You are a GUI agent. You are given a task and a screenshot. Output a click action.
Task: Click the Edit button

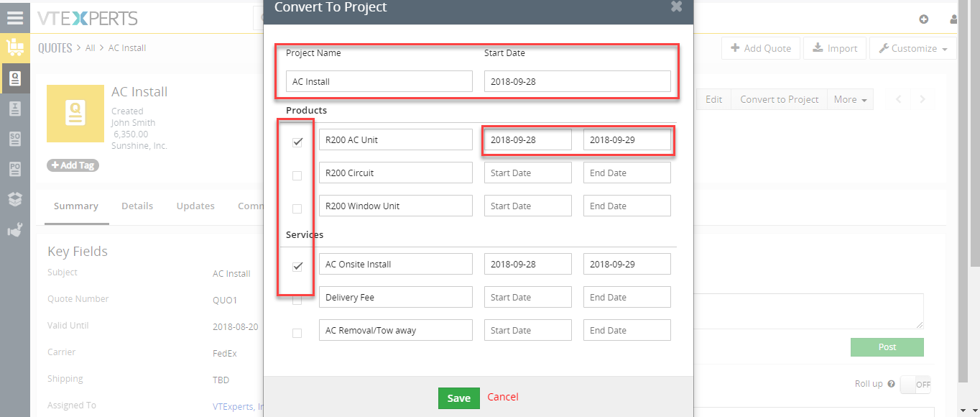click(713, 99)
